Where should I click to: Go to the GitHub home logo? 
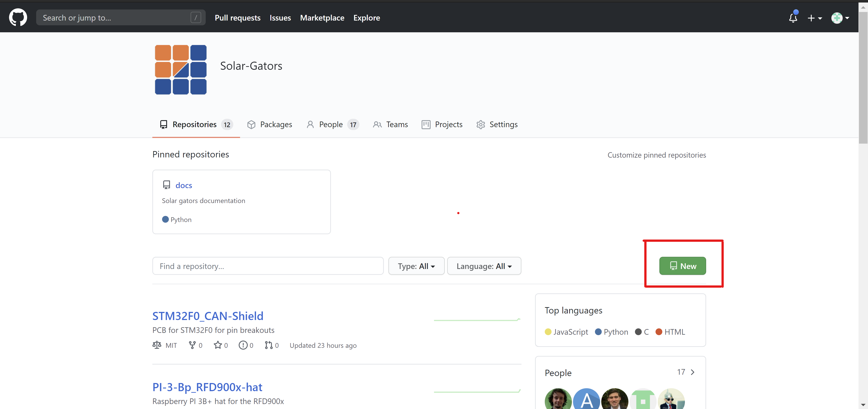[18, 18]
